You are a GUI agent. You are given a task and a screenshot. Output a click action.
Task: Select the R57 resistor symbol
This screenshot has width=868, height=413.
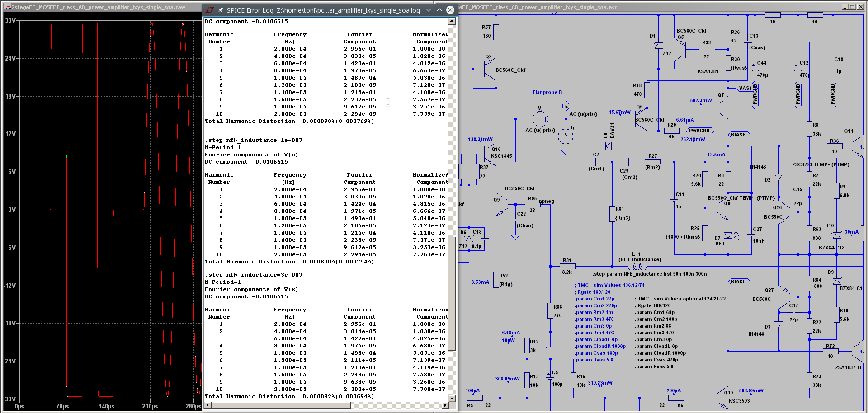[496, 32]
